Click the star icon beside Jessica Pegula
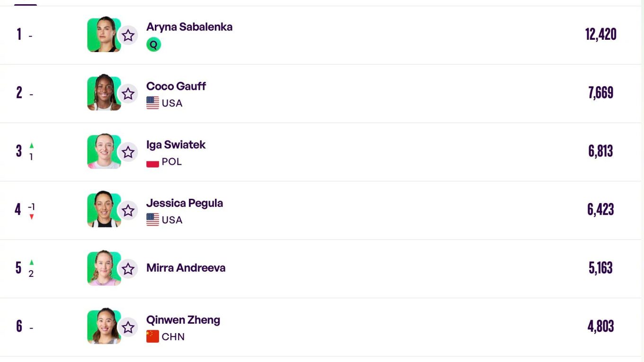Screen dimensions: 644x362 click(x=128, y=211)
